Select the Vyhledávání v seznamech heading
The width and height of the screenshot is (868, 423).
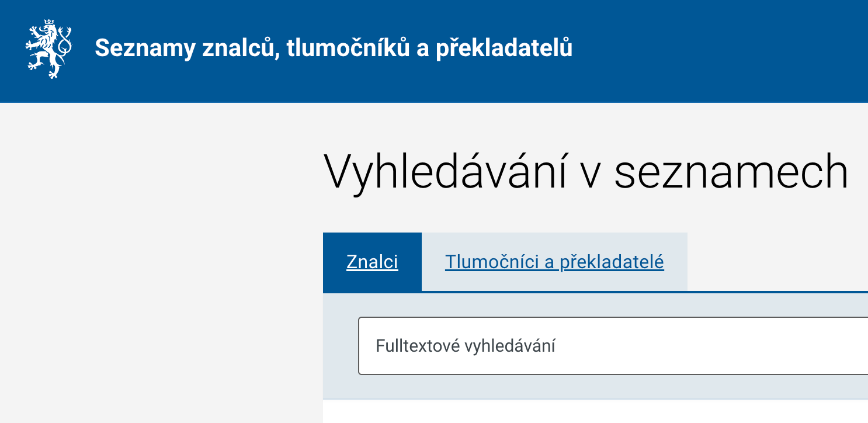click(585, 172)
